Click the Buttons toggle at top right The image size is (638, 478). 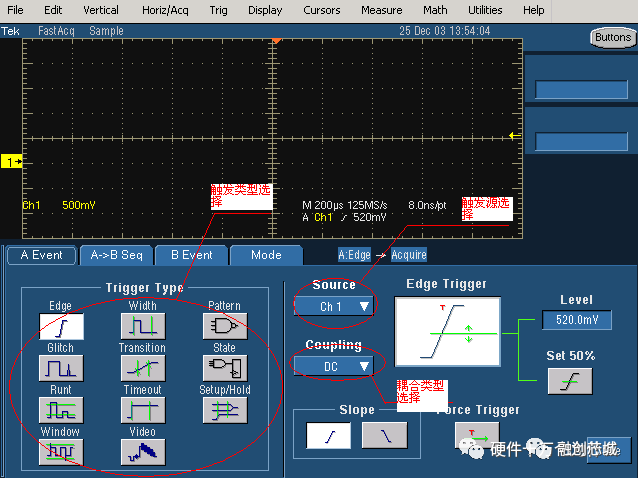point(613,37)
